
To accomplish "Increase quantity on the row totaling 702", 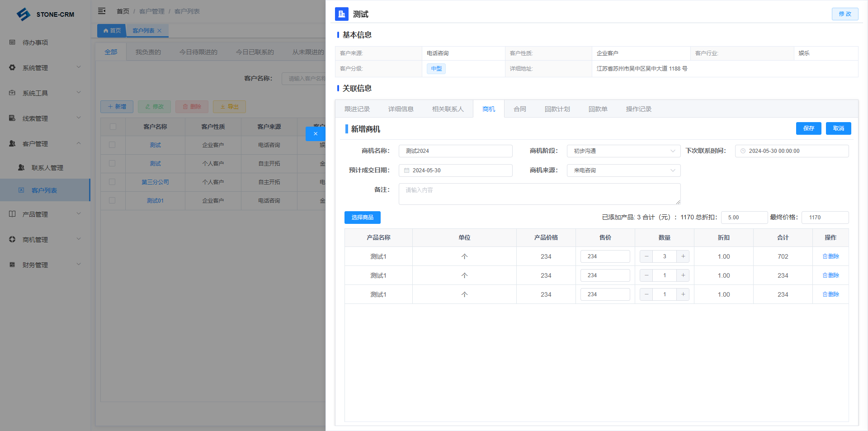I will click(683, 256).
